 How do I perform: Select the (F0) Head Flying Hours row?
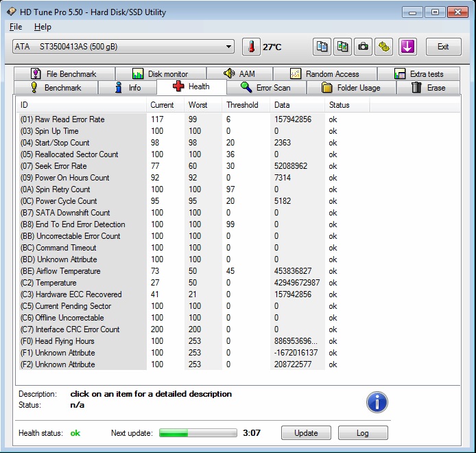click(194, 341)
